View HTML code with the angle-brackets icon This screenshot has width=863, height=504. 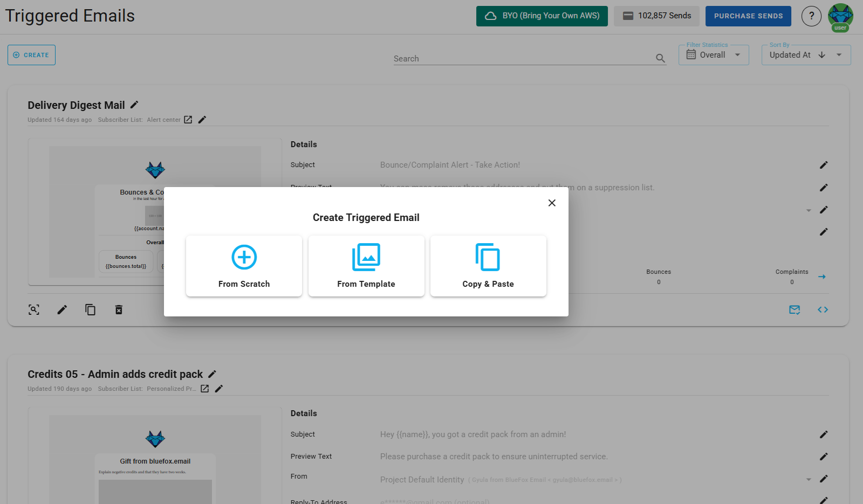[x=823, y=309]
